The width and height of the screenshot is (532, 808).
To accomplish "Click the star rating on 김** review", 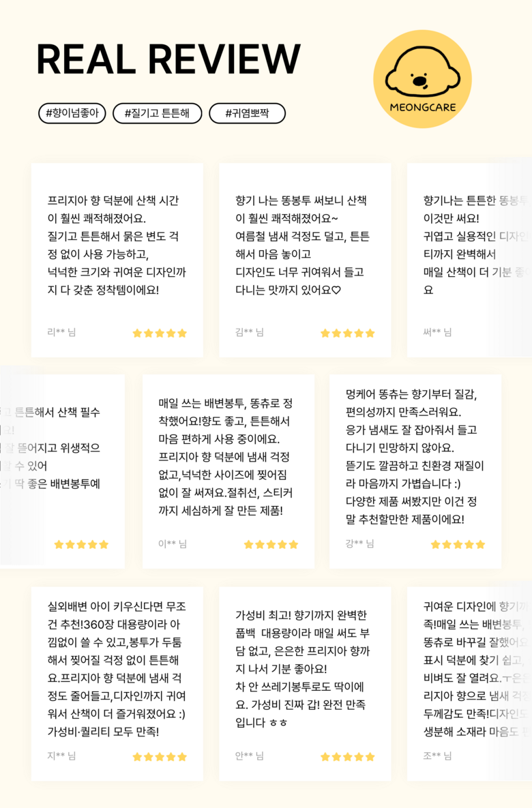I will [x=347, y=333].
